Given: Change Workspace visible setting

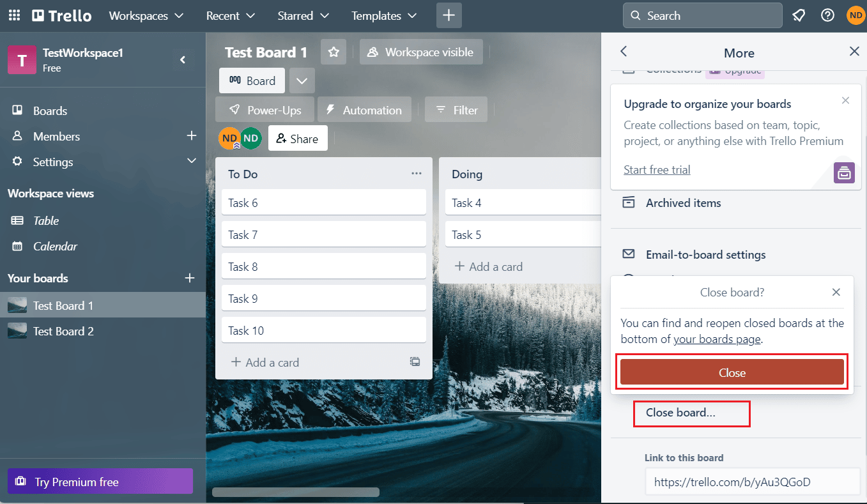Looking at the screenshot, I should (421, 52).
